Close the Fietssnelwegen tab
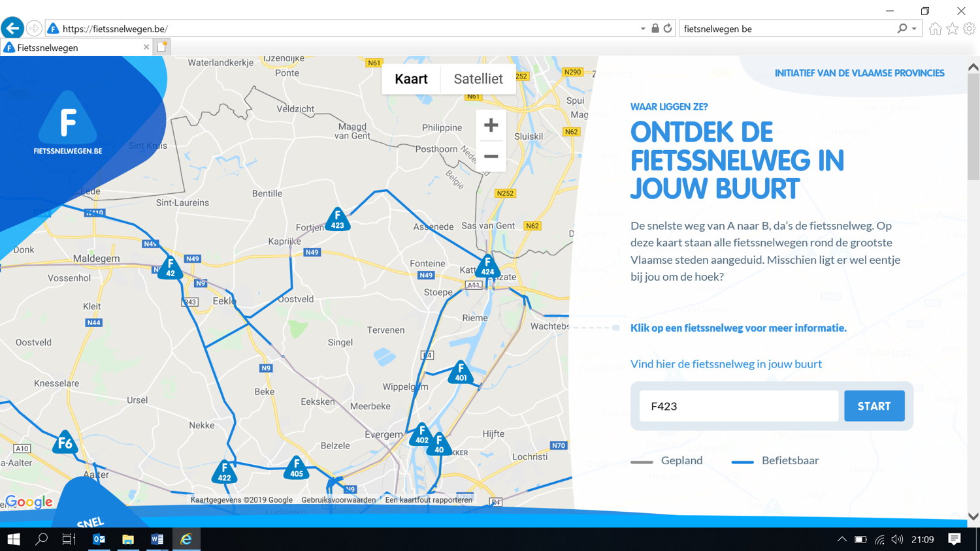The width and height of the screenshot is (980, 551). 146,47
